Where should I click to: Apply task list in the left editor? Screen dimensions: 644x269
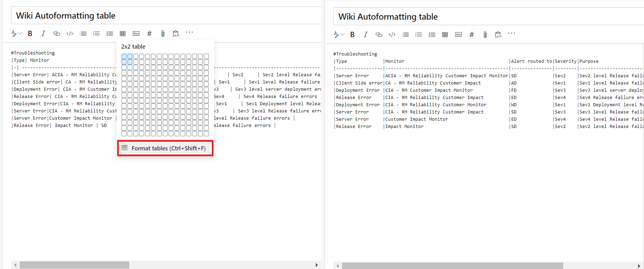(x=110, y=33)
